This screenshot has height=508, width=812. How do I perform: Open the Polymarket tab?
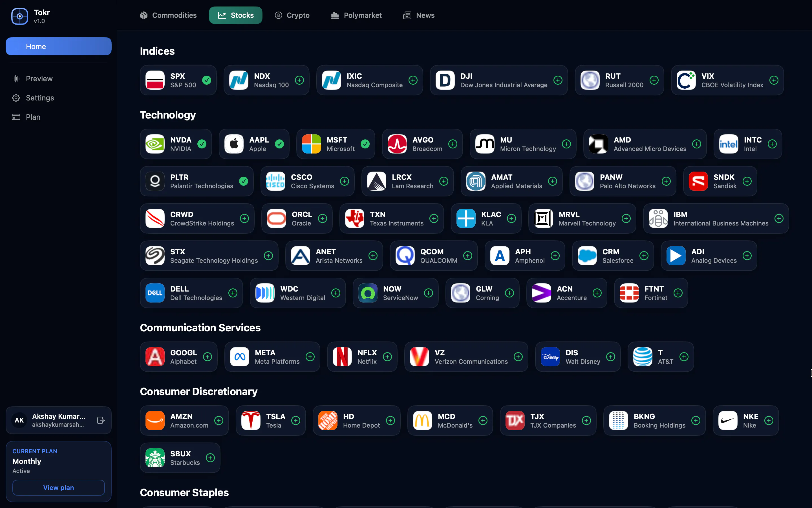356,16
